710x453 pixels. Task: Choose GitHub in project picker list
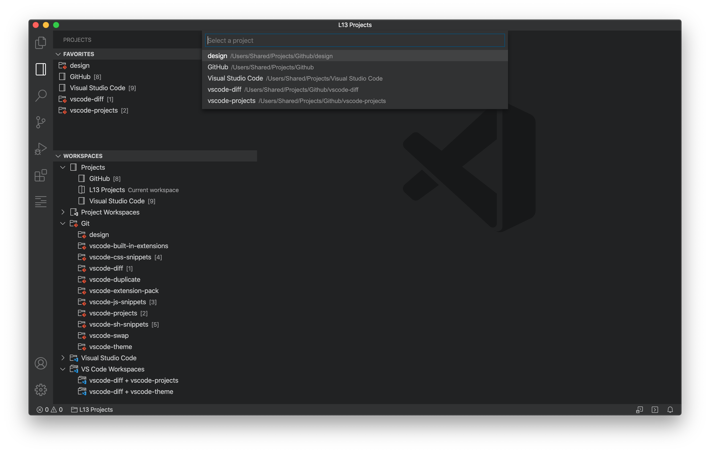355,67
